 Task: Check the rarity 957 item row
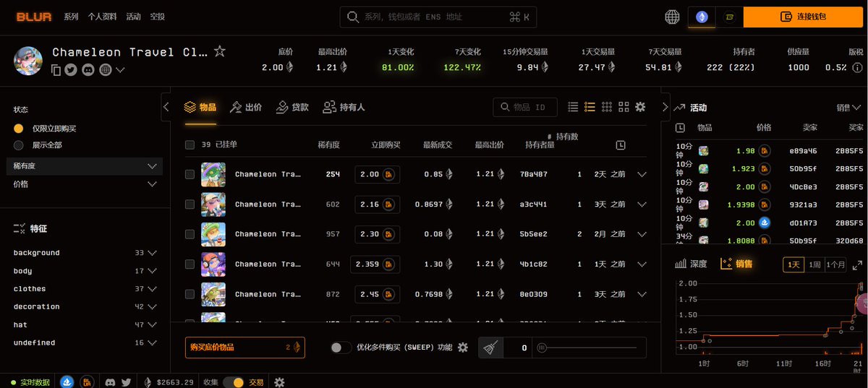point(190,234)
